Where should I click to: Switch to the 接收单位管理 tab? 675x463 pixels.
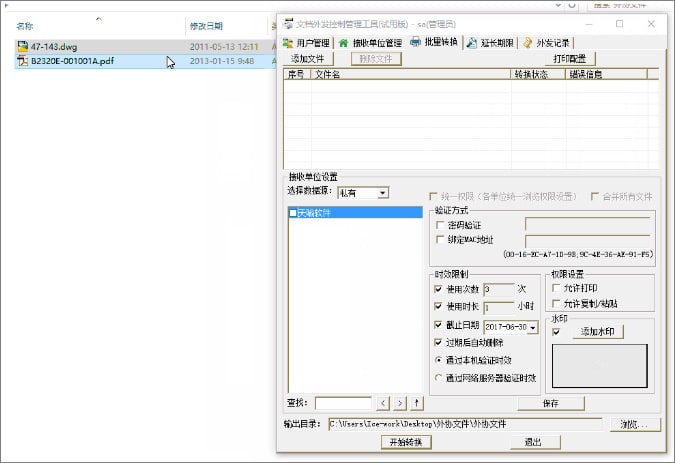[x=370, y=43]
